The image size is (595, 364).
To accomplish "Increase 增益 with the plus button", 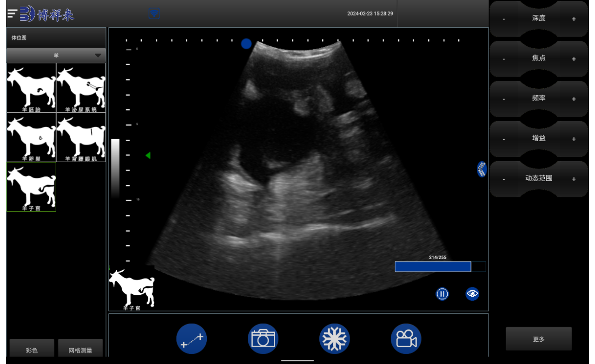I will tap(574, 139).
